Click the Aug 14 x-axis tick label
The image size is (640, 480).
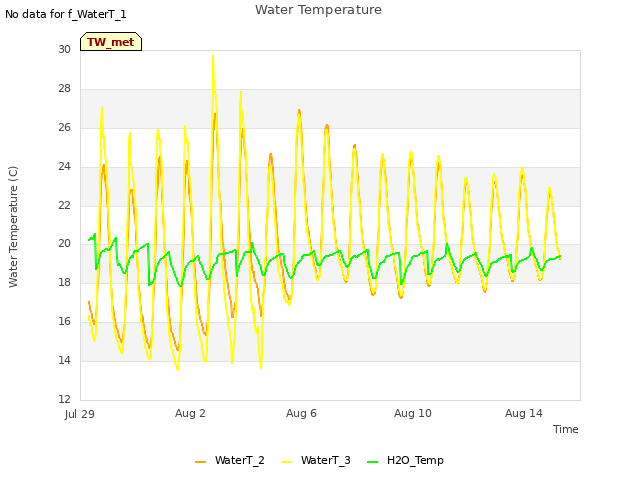[524, 413]
